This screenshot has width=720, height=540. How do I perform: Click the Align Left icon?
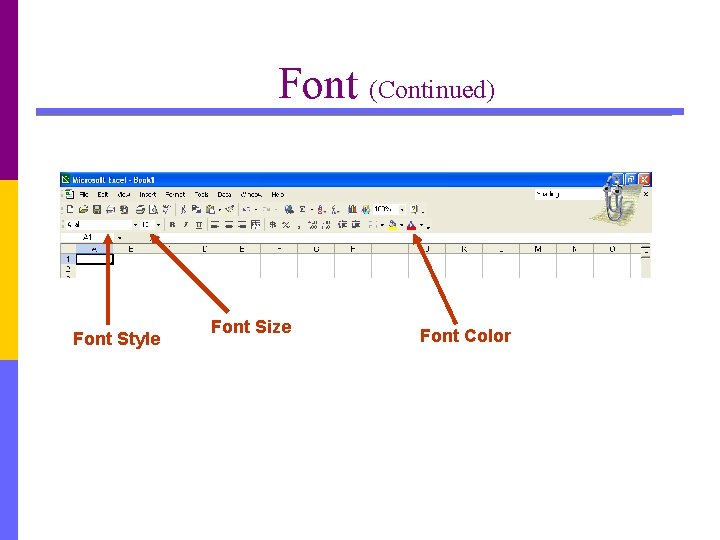pyautogui.click(x=215, y=225)
